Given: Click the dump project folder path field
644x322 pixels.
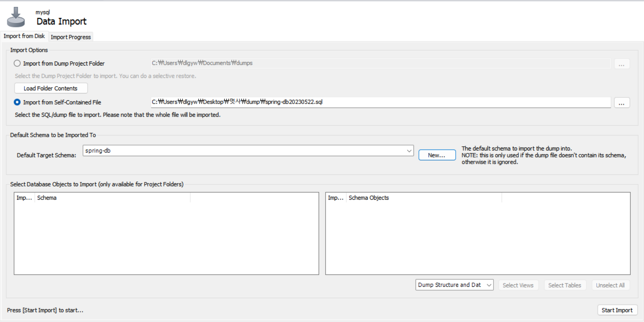Looking at the screenshot, I should (x=380, y=63).
